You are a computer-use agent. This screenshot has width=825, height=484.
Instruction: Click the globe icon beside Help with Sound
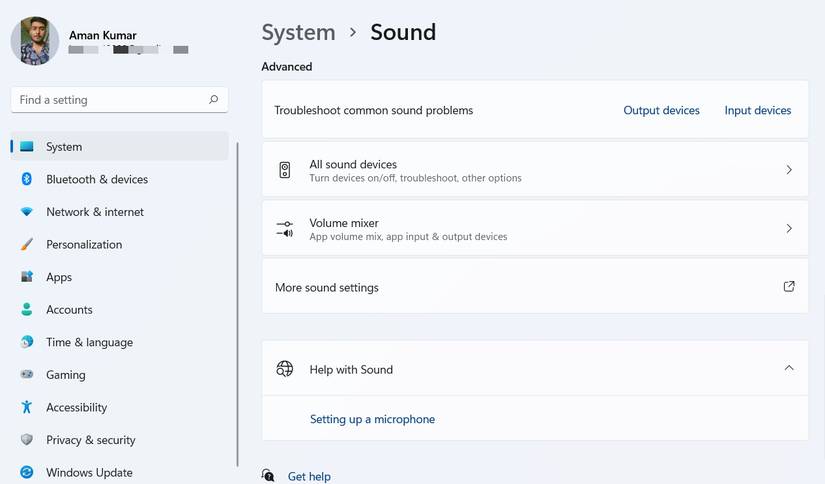[285, 369]
